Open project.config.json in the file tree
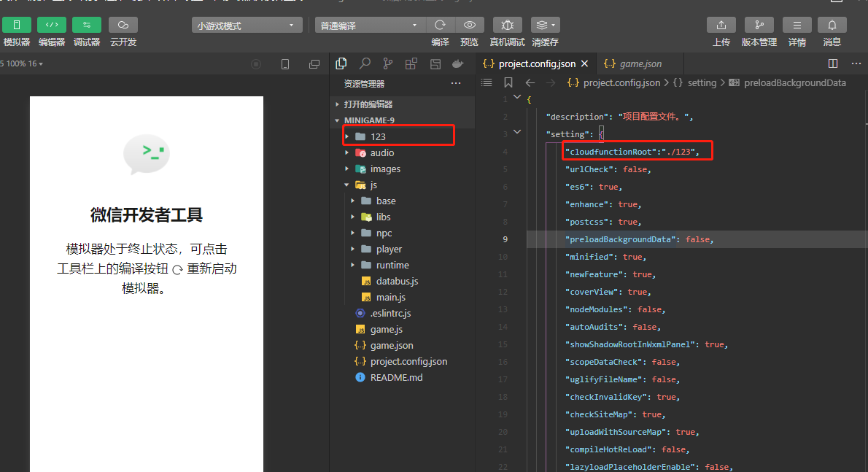This screenshot has width=868, height=472. pos(403,361)
